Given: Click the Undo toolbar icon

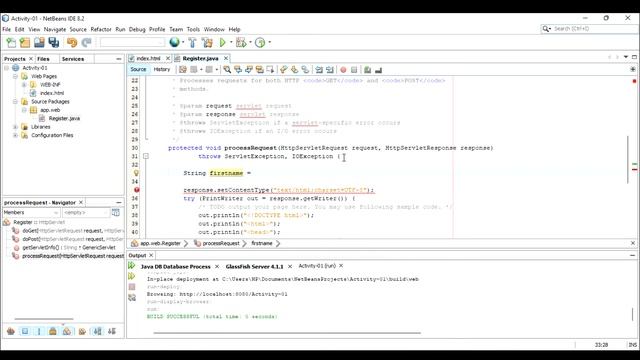Looking at the screenshot, I should point(72,42).
